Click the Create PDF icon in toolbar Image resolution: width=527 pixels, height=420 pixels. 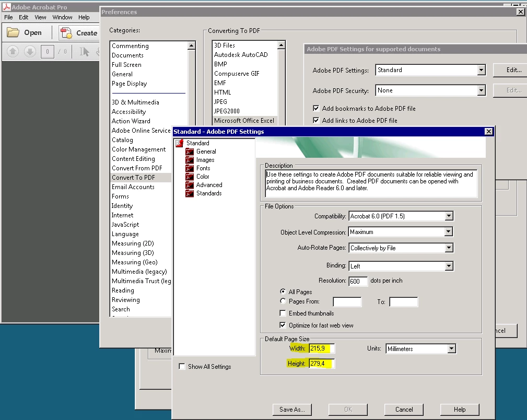pos(66,32)
